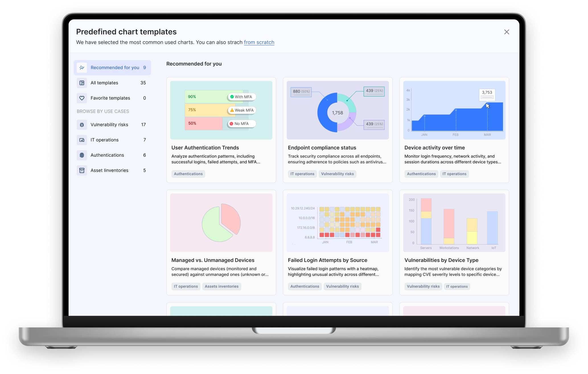Click the Authentications fingerprint icon

(82, 155)
